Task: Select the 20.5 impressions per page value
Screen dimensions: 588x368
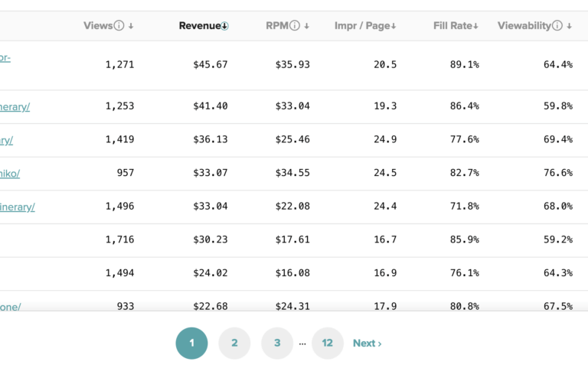Action: pyautogui.click(x=385, y=64)
